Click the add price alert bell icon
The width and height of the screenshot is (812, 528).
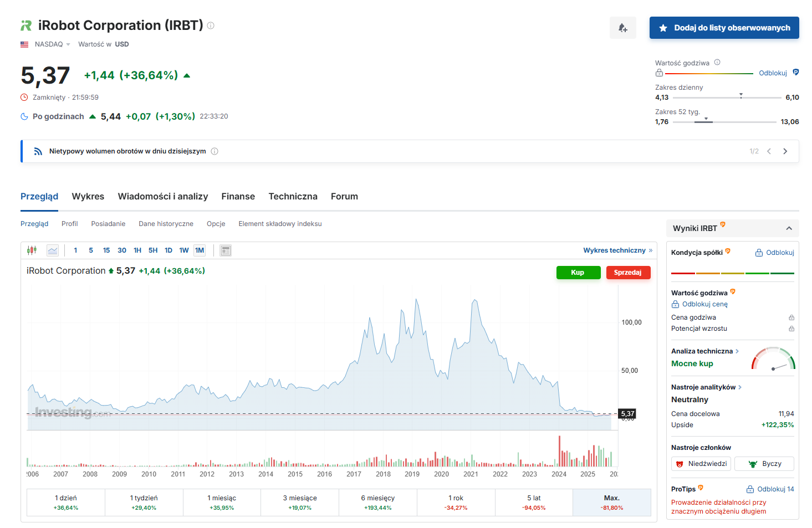tap(622, 28)
